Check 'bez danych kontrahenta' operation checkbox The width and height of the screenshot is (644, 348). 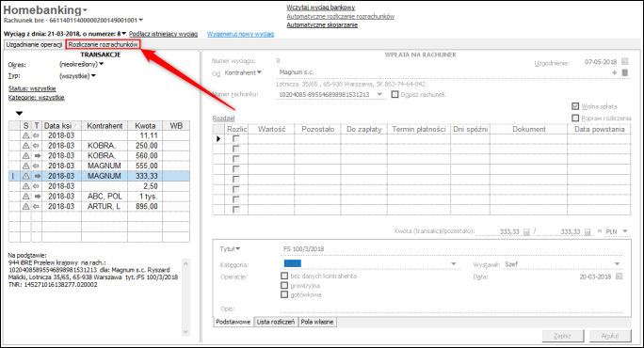click(284, 276)
